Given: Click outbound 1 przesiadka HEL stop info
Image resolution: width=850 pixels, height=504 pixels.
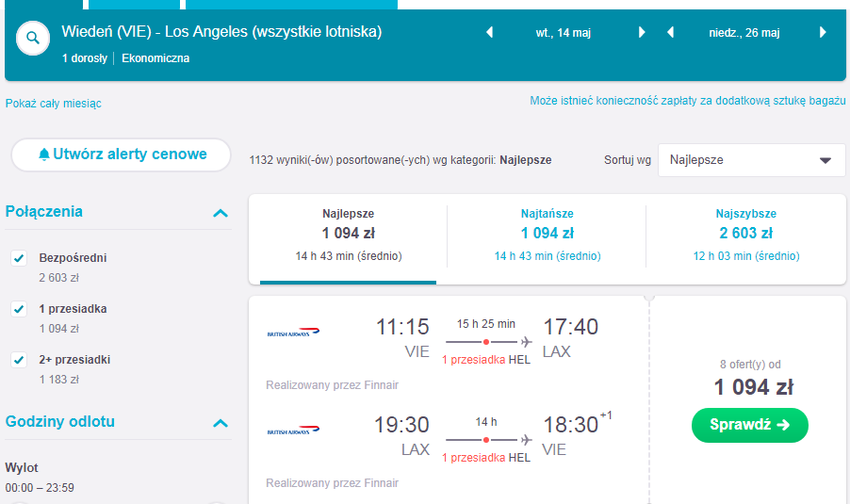Looking at the screenshot, I should pos(485,360).
